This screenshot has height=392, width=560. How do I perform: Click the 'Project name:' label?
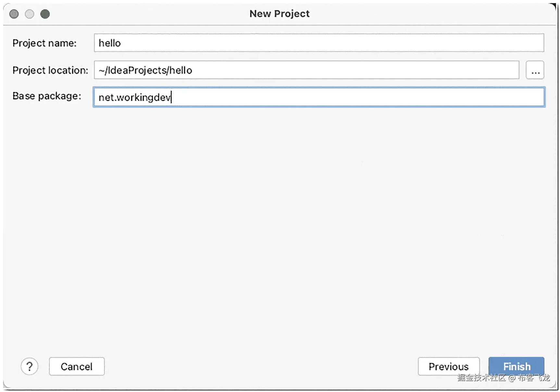point(44,43)
